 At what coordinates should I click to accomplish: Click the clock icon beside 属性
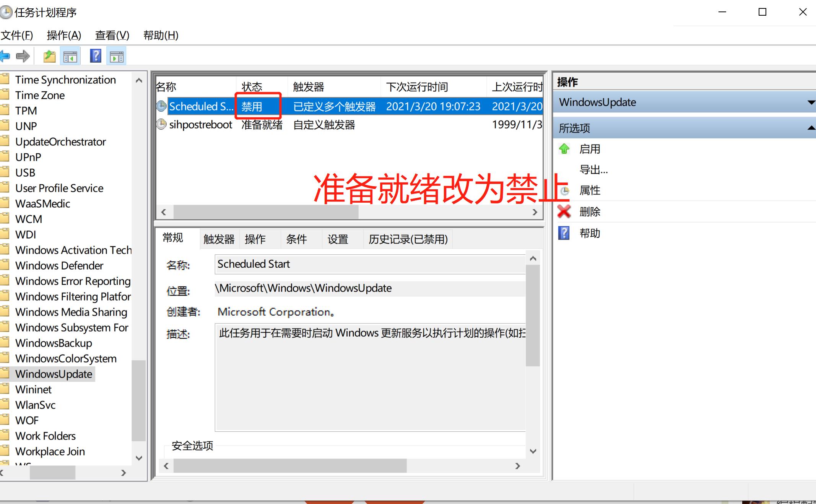(564, 190)
